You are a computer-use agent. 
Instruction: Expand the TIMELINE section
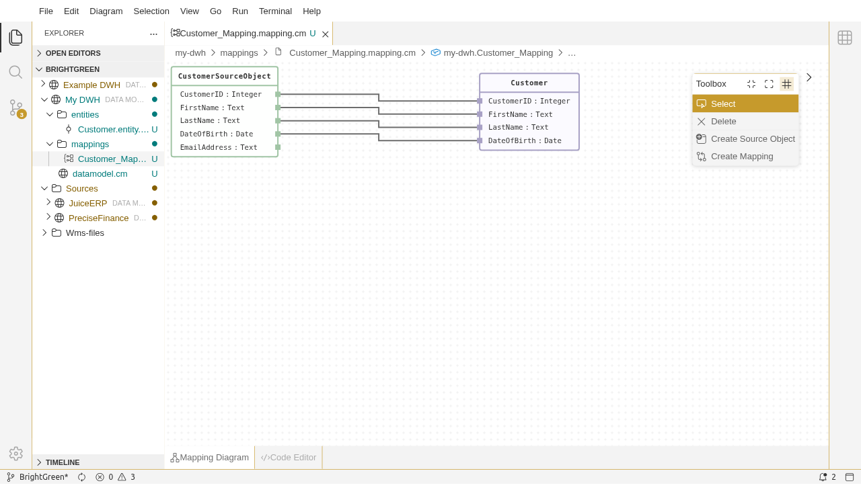coord(39,462)
